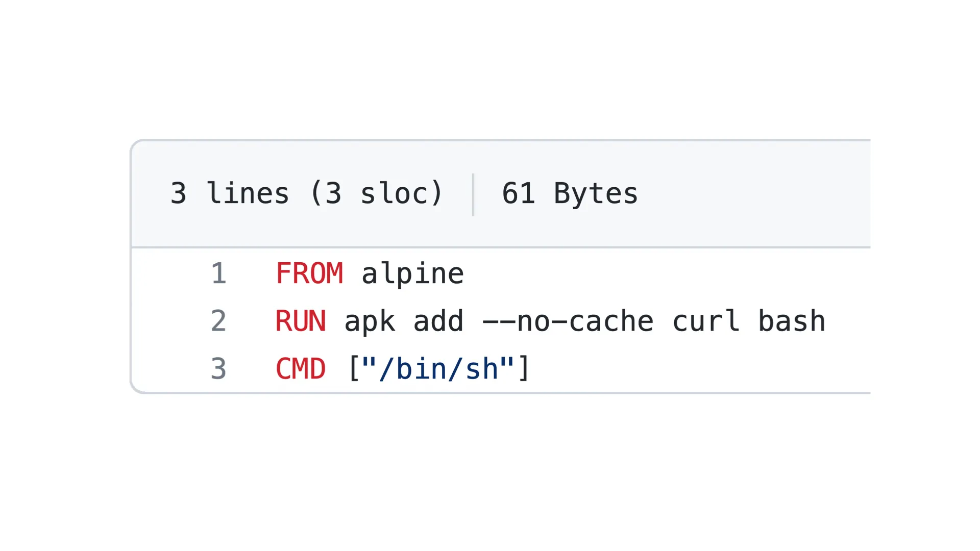
Task: Select line number 2 in the gutter
Action: point(218,321)
